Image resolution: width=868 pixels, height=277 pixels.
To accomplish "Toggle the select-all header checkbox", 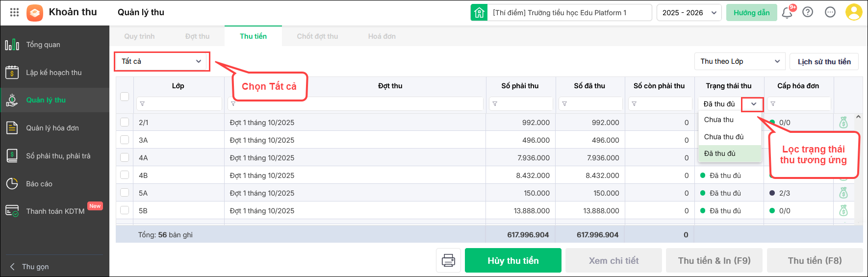I will click(x=125, y=97).
